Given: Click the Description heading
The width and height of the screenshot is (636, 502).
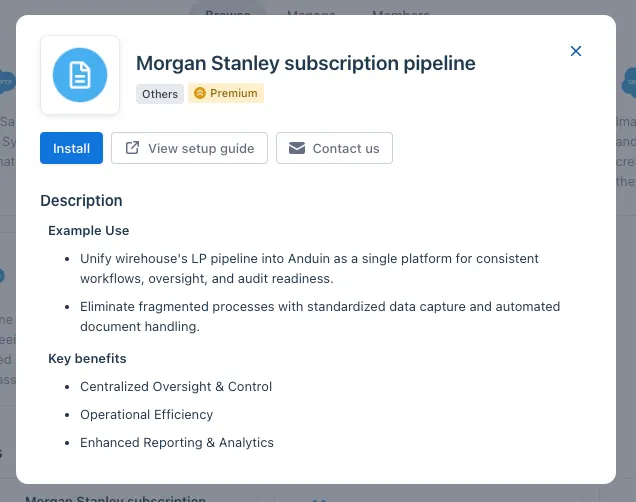Looking at the screenshot, I should (81, 201).
